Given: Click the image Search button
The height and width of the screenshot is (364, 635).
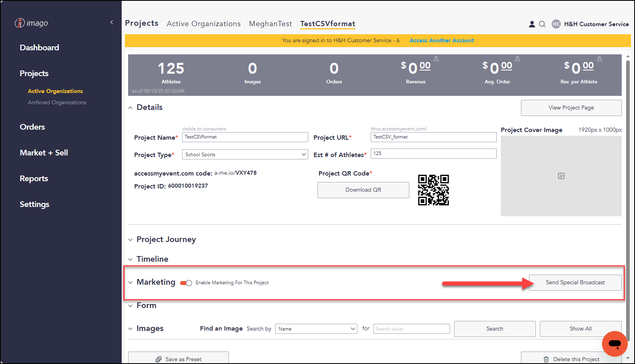Looking at the screenshot, I should point(495,329).
